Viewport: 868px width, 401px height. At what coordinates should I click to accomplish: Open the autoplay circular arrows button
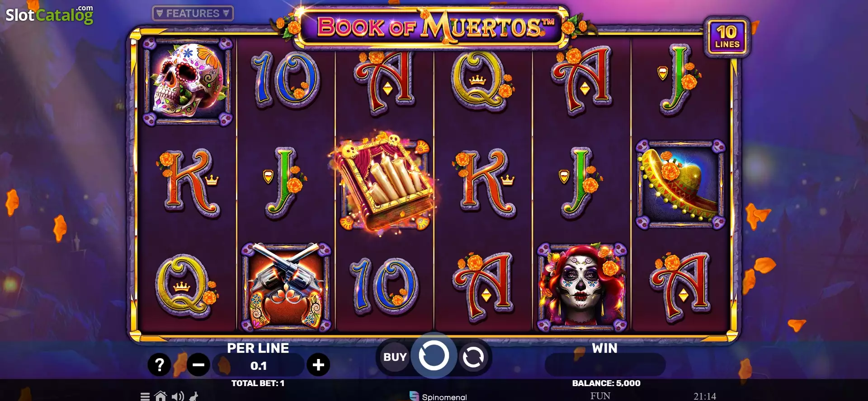(x=473, y=358)
